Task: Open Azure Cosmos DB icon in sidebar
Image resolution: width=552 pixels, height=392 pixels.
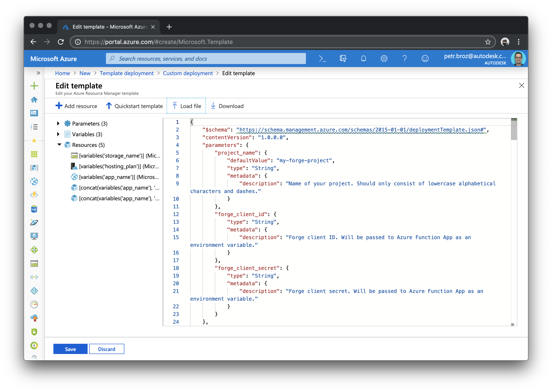Action: click(34, 222)
